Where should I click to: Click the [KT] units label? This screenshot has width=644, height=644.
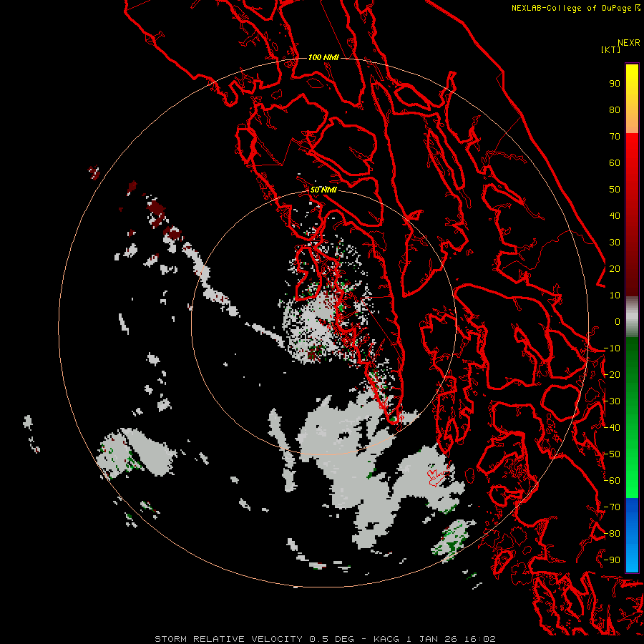(x=611, y=49)
